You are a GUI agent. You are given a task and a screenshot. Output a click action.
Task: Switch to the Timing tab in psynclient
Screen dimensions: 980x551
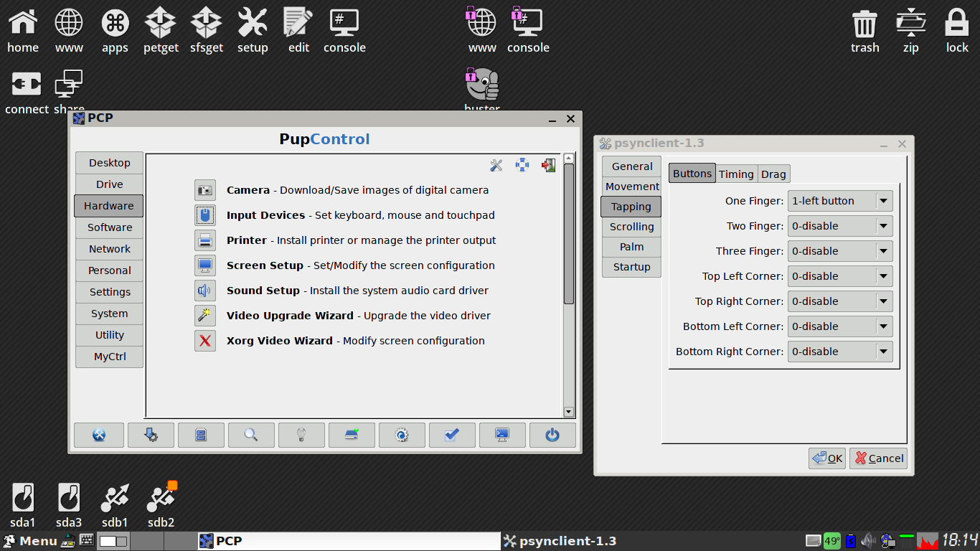[x=736, y=174]
